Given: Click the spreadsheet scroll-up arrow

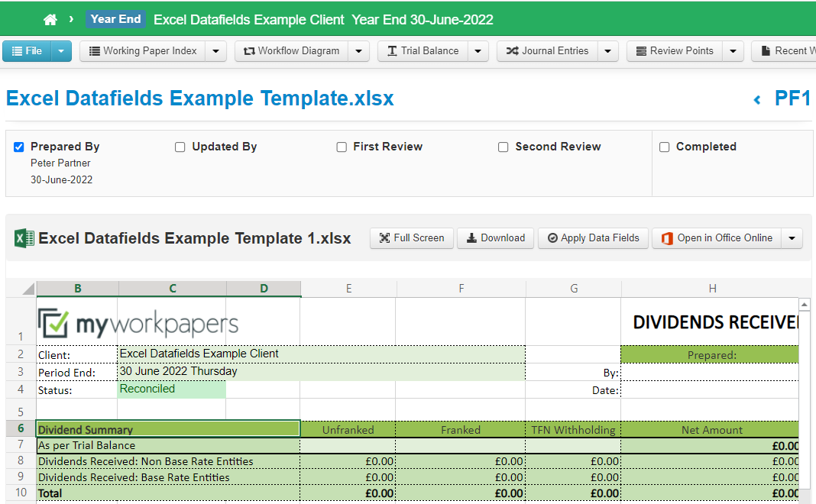Looking at the screenshot, I should coord(805,304).
